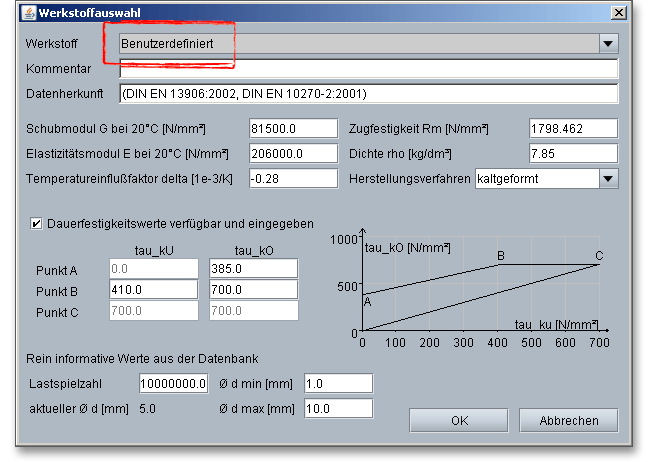
Task: Edit the Dichte rho field
Action: pos(573,154)
